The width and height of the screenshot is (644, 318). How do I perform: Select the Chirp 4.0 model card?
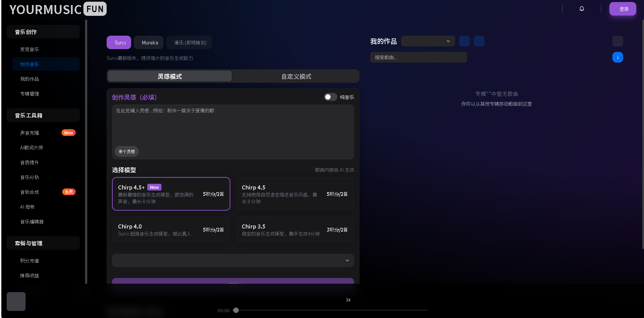click(x=171, y=229)
